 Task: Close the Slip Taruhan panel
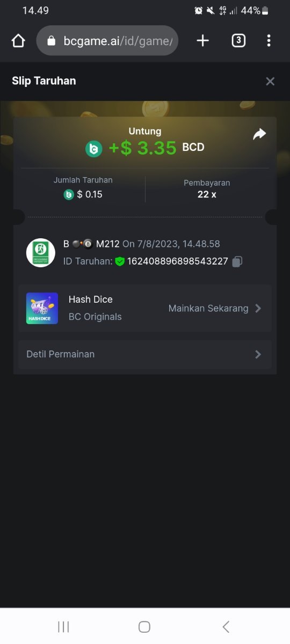point(270,81)
